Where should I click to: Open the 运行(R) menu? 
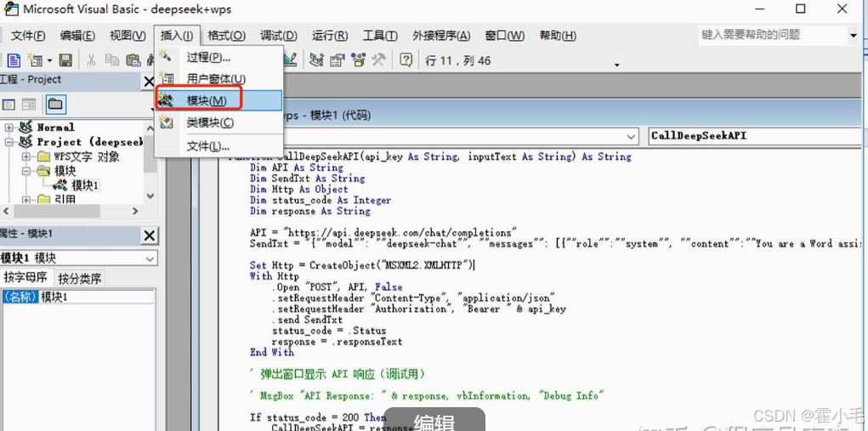click(330, 36)
